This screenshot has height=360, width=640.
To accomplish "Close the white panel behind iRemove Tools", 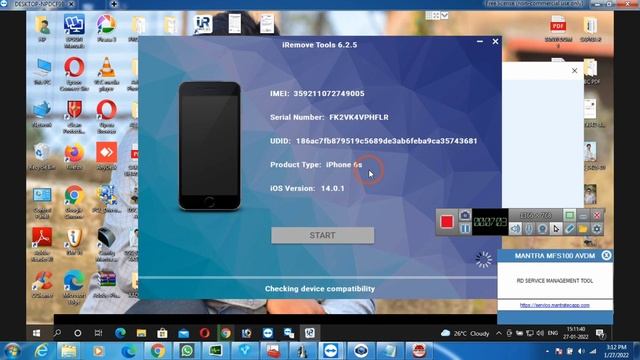I will 574,71.
